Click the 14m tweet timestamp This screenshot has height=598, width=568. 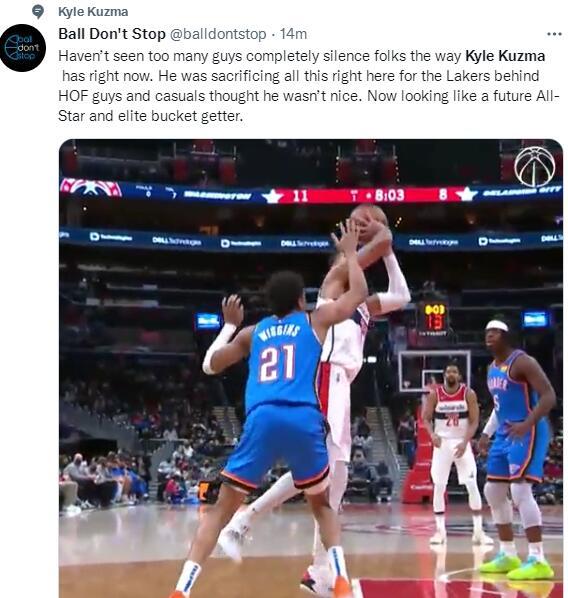[293, 34]
